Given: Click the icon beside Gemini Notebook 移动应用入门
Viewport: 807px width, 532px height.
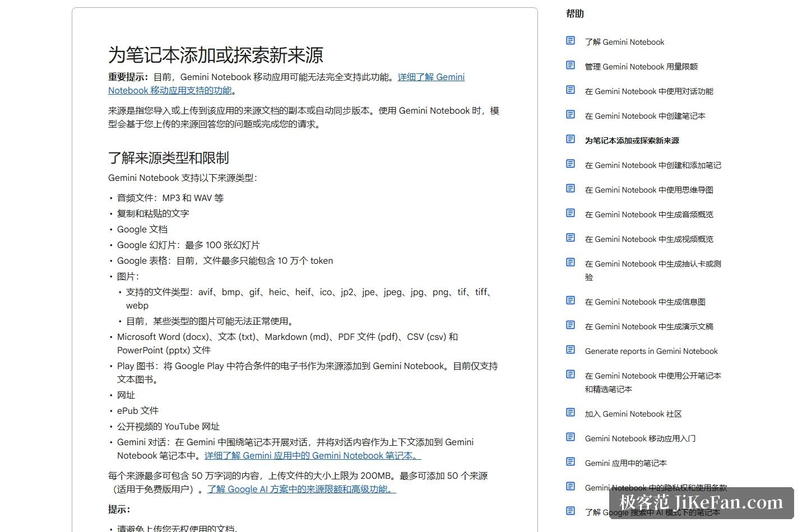Looking at the screenshot, I should [571, 437].
